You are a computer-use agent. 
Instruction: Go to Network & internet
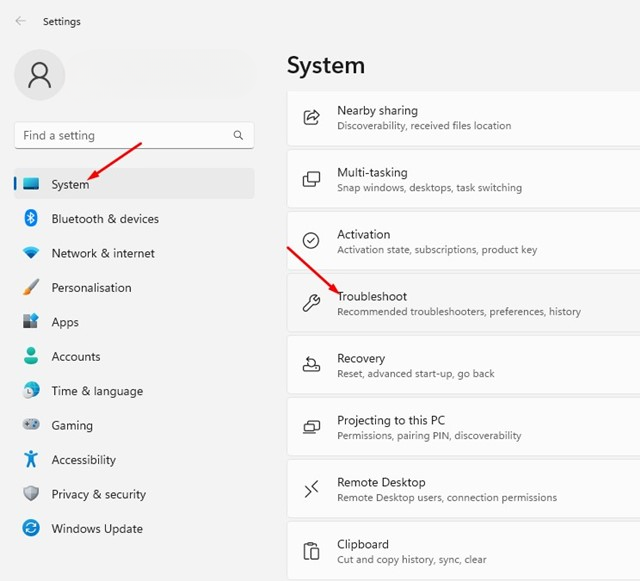pos(134,253)
